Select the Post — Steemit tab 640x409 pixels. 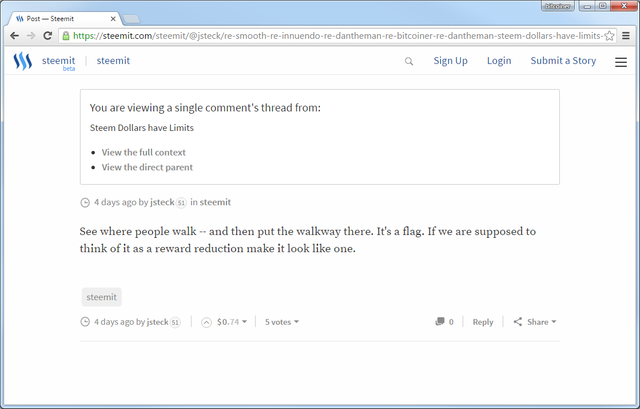(x=65, y=19)
